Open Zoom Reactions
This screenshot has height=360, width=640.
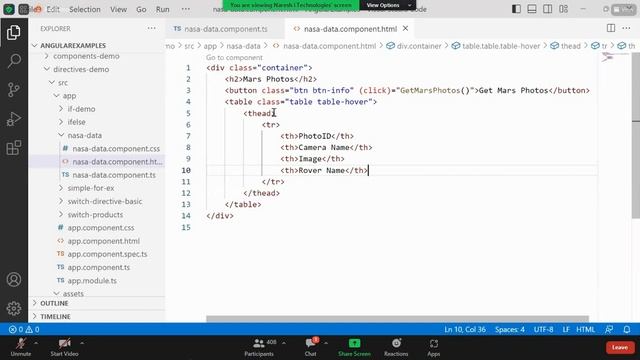(396, 348)
